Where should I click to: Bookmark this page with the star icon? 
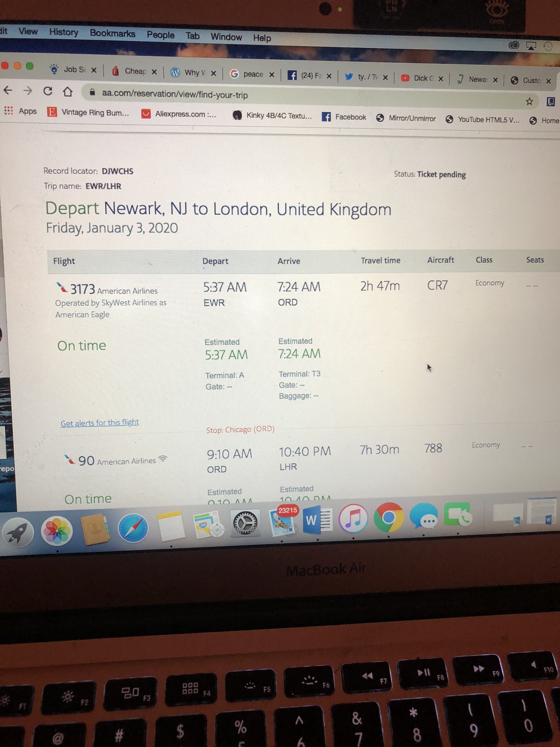[529, 101]
